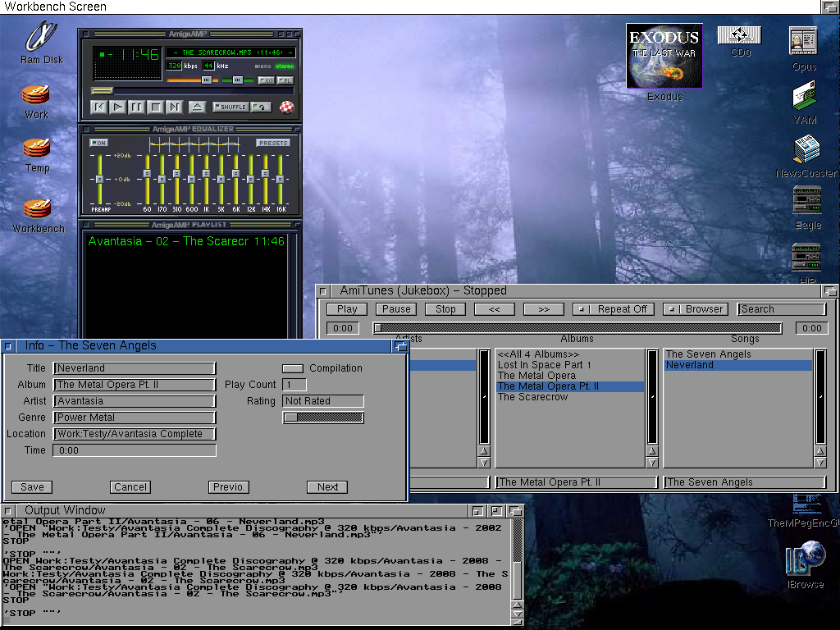Toggle the PL playlist button in AmigaAMP

285,80
